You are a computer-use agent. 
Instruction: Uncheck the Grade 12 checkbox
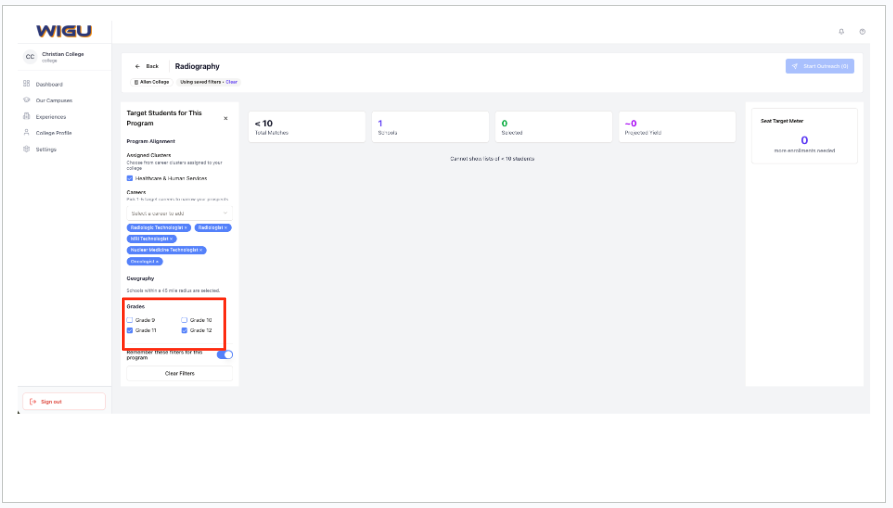click(184, 330)
